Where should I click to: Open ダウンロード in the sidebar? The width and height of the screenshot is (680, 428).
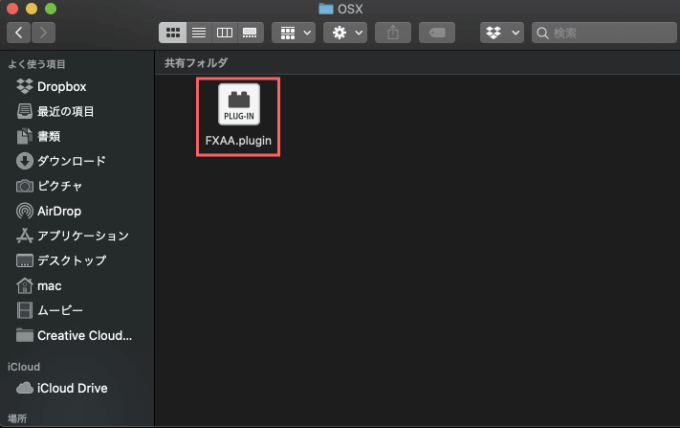click(x=77, y=161)
